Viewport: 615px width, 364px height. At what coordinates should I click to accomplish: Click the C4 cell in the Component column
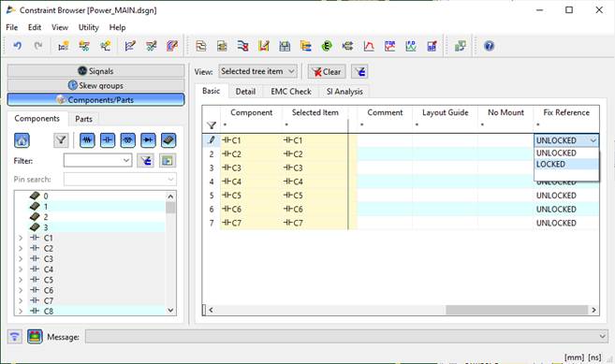click(251, 182)
